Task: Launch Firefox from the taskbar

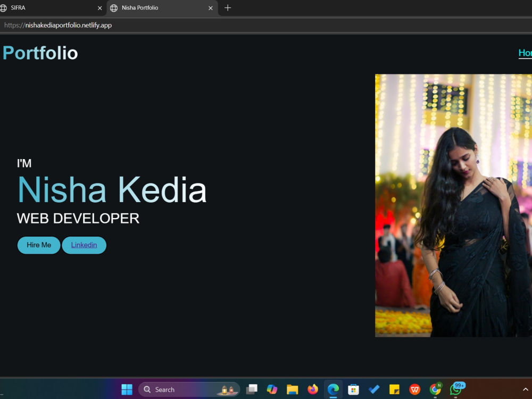Action: click(312, 389)
